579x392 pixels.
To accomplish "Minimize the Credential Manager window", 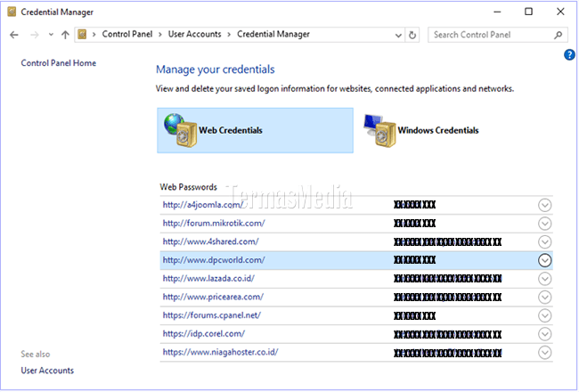I will point(497,12).
